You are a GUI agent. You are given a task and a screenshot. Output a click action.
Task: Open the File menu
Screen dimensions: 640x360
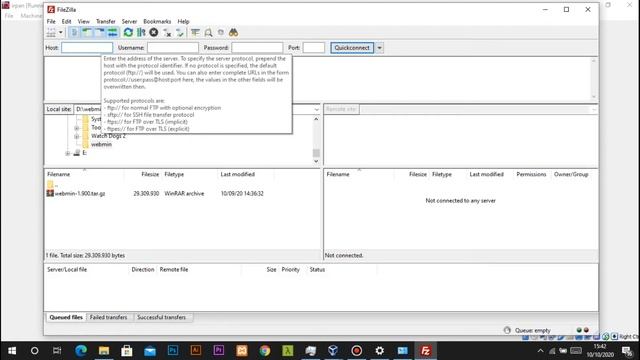click(51, 21)
